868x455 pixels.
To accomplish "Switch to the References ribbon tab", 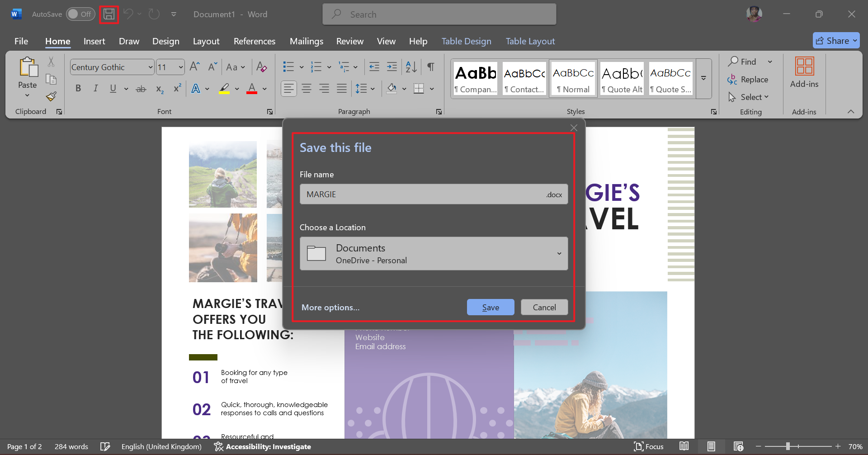I will pyautogui.click(x=255, y=41).
